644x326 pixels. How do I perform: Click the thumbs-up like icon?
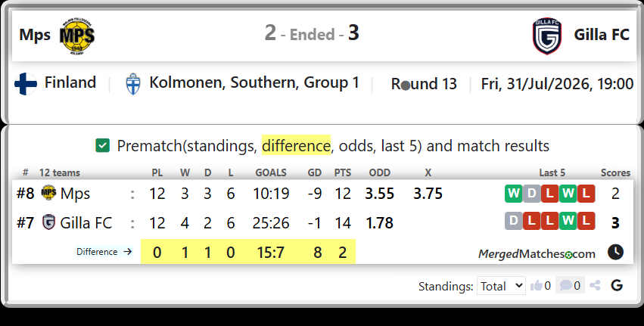click(536, 285)
